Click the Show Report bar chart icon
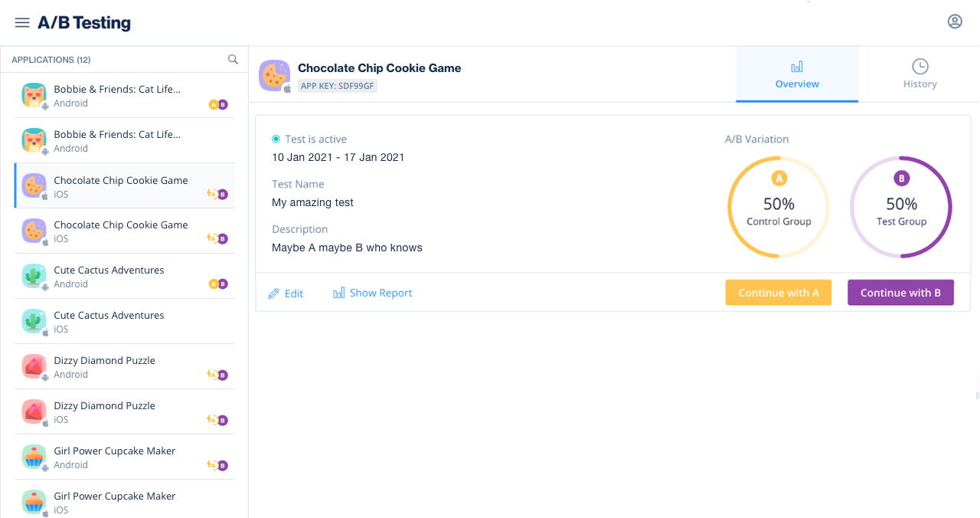The height and width of the screenshot is (518, 980). (x=338, y=293)
